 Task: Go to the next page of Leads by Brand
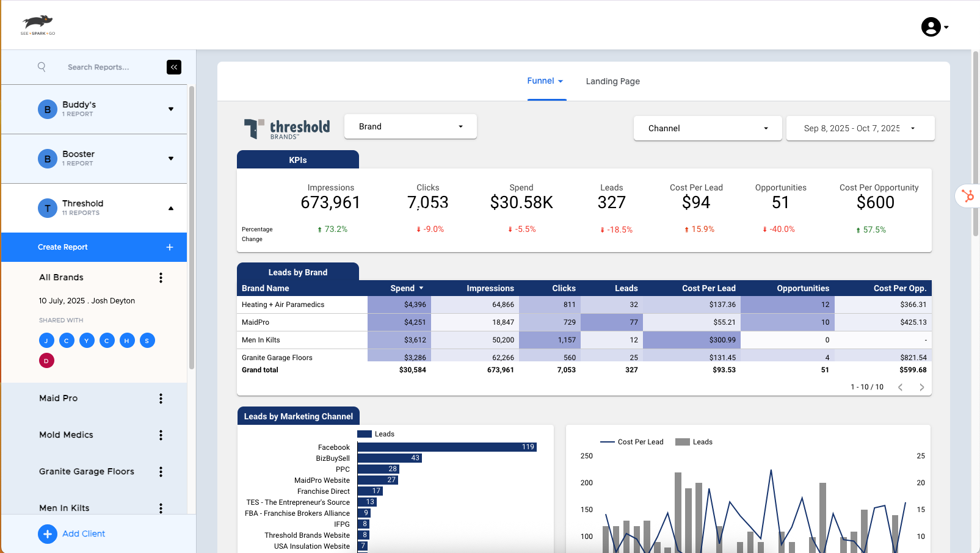(x=922, y=386)
